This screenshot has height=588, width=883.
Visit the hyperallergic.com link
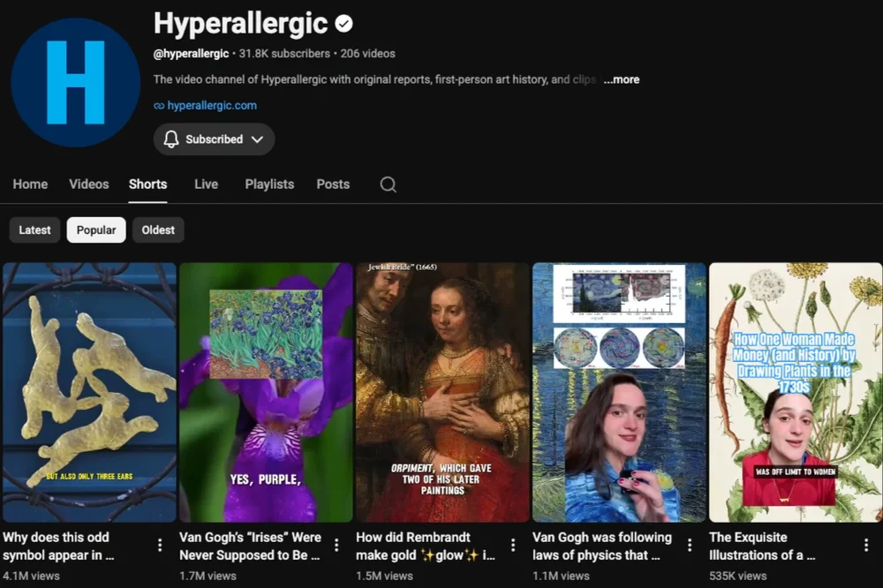tap(212, 105)
